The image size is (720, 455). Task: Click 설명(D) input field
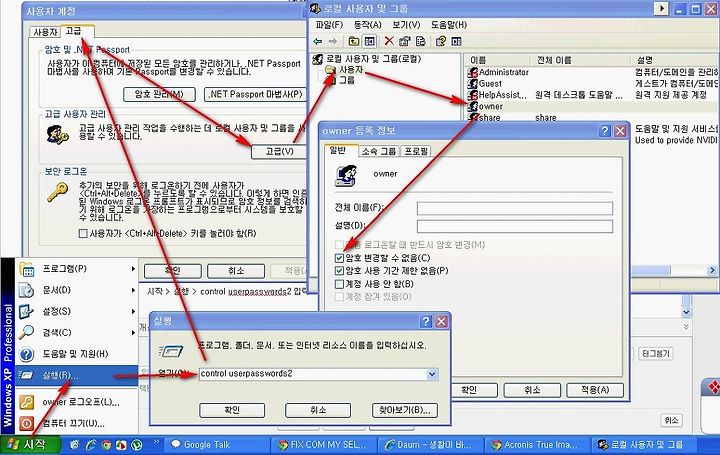point(515,226)
